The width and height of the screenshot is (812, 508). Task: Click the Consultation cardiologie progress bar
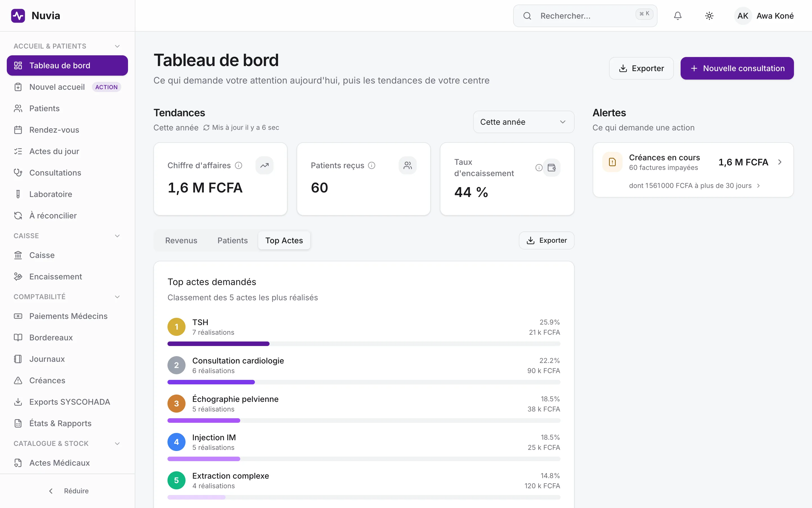tap(364, 382)
